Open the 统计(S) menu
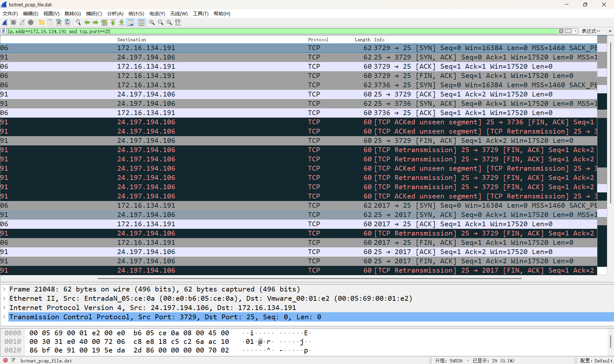614x364 pixels. coord(136,14)
